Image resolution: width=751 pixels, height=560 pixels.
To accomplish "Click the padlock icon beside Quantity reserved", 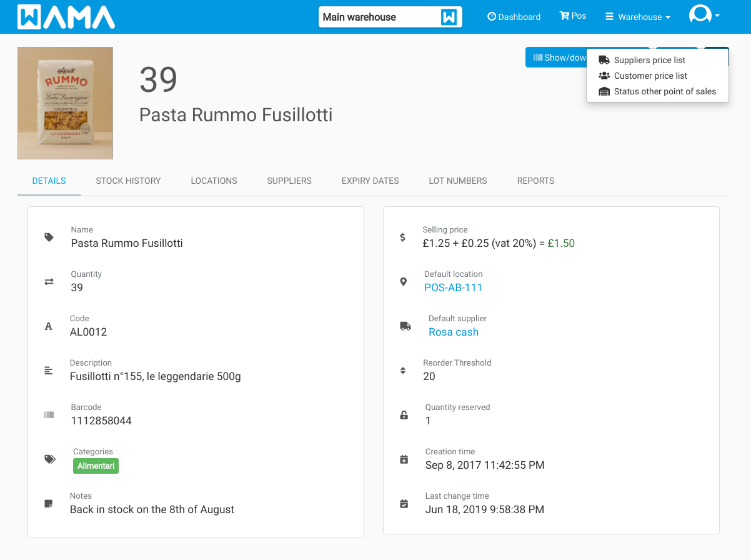I will pyautogui.click(x=404, y=415).
